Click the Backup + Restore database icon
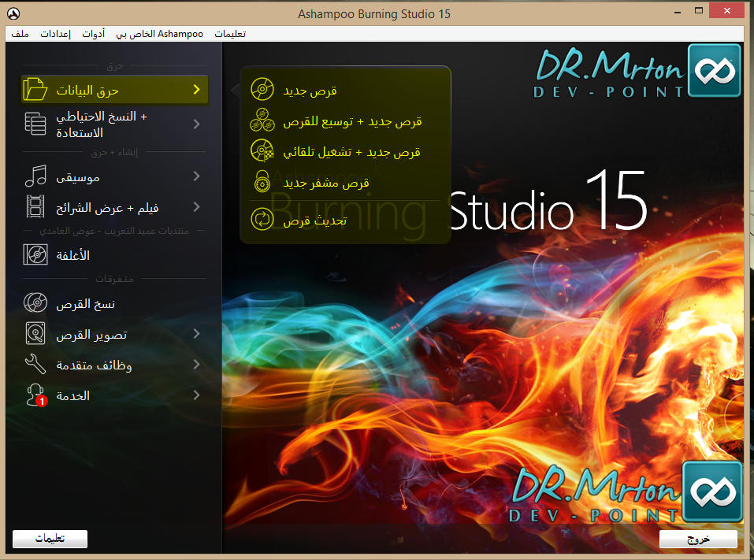 35,124
